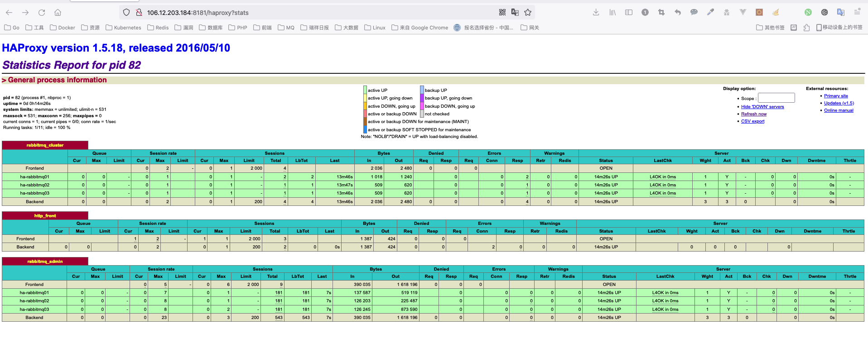Show the insecure connection padlock info
This screenshot has width=868, height=343.
139,13
